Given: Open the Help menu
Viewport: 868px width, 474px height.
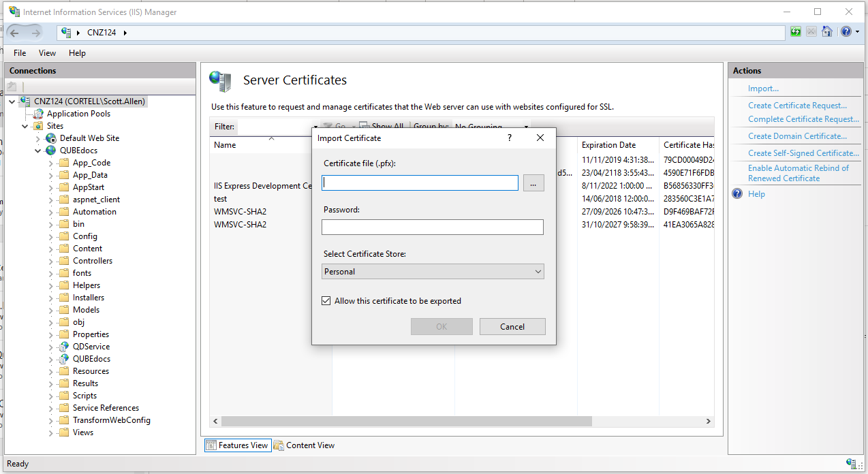Looking at the screenshot, I should click(x=77, y=52).
